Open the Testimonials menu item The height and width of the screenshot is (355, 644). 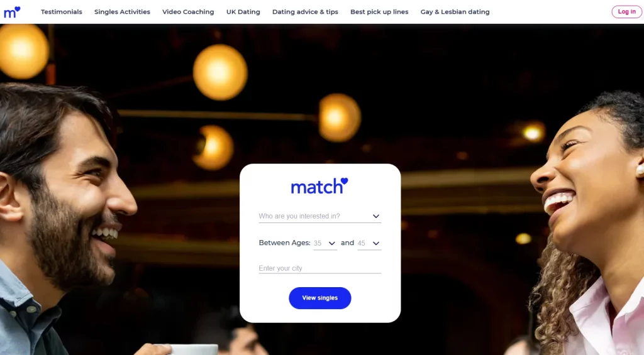[61, 12]
